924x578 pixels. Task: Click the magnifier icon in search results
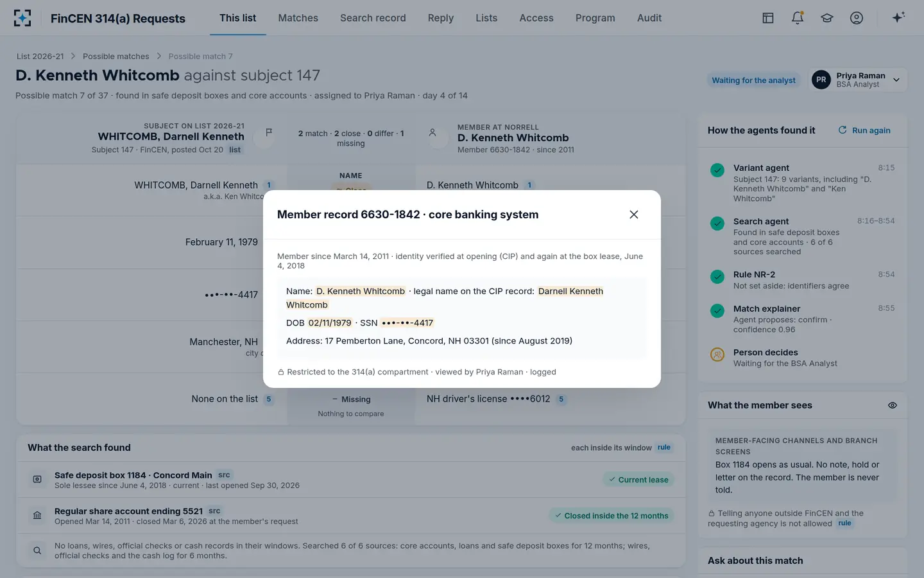(x=37, y=550)
